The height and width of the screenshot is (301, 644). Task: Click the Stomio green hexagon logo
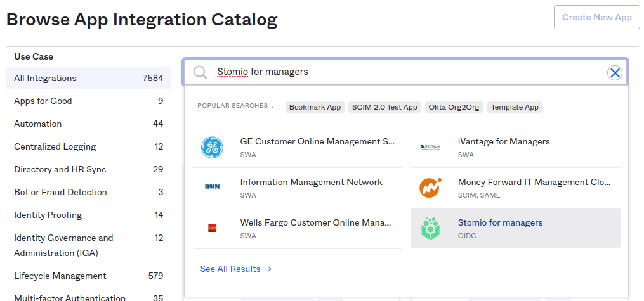point(430,228)
